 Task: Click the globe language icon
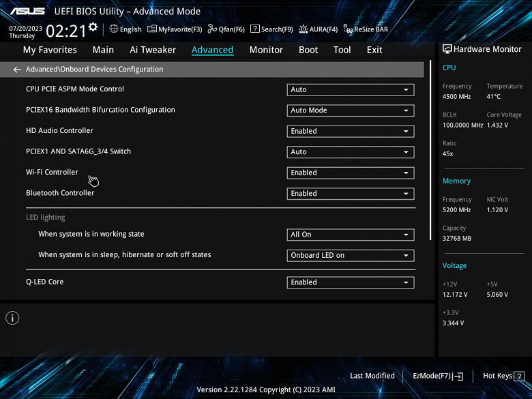[x=114, y=29]
